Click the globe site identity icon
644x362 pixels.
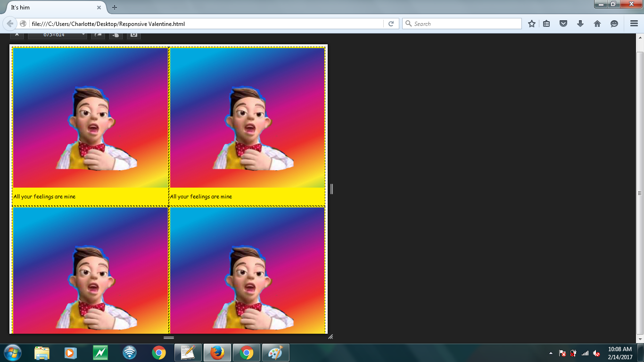click(x=23, y=24)
